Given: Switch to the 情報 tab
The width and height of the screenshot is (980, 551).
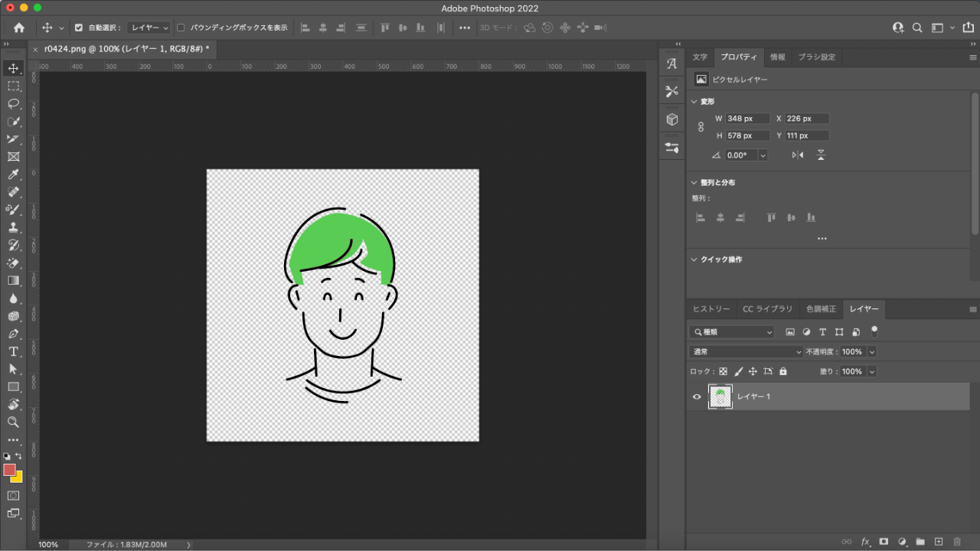Looking at the screenshot, I should click(777, 57).
